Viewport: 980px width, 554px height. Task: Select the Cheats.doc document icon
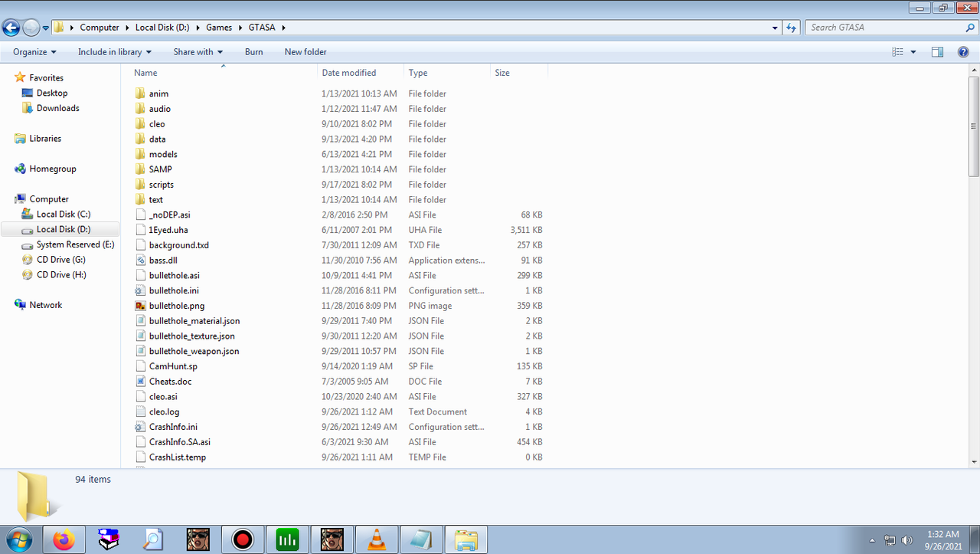[x=140, y=382]
